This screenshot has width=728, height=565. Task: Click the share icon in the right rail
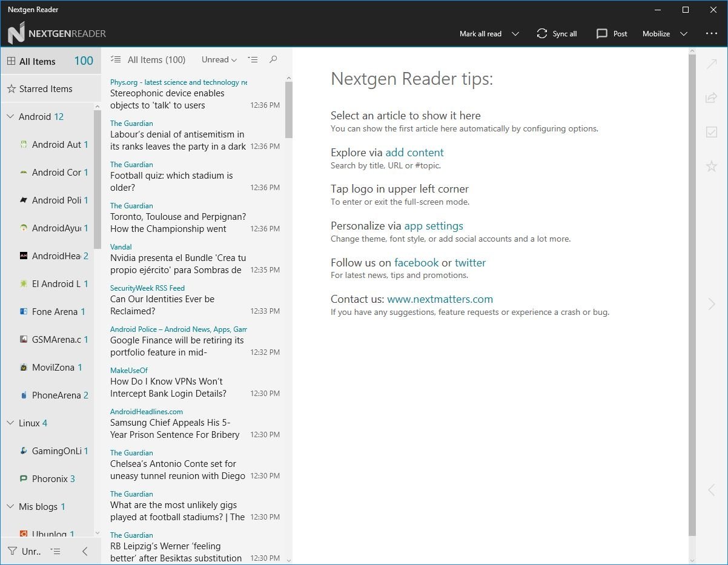click(712, 97)
